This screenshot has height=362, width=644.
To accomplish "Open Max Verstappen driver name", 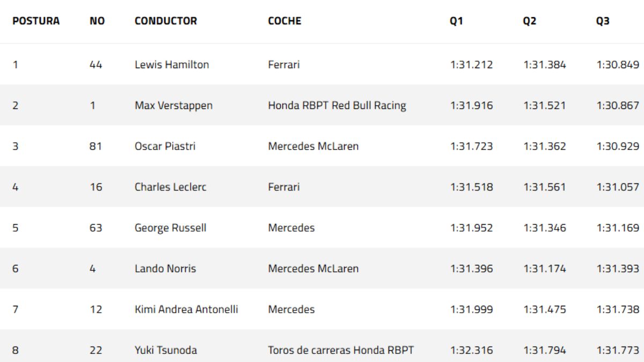I will pos(173,106).
